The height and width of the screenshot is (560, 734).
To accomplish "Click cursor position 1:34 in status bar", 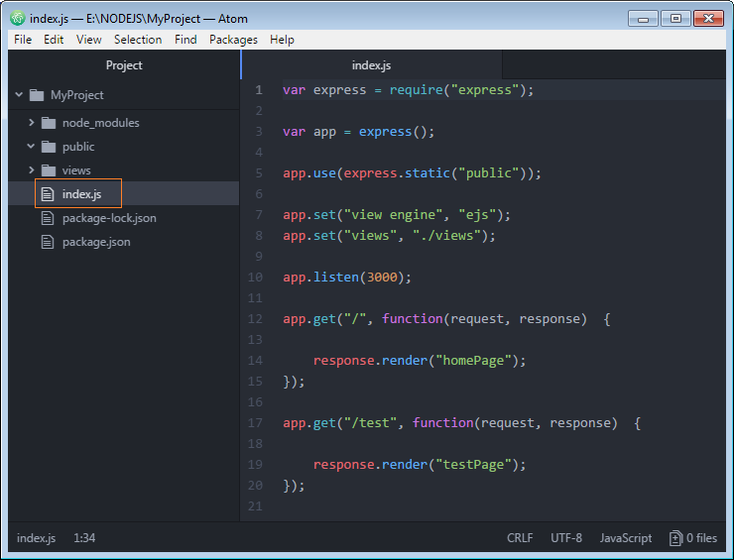I will tap(84, 538).
